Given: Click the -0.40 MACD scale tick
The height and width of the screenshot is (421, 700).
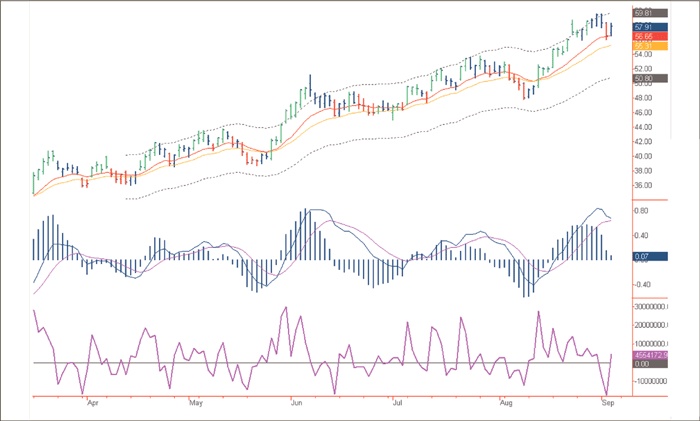Looking at the screenshot, I should 643,284.
